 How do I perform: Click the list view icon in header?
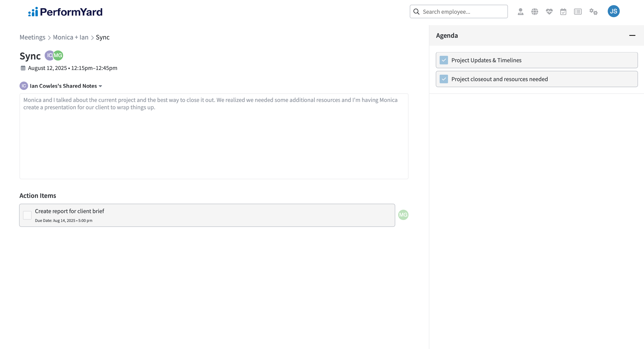coord(578,12)
